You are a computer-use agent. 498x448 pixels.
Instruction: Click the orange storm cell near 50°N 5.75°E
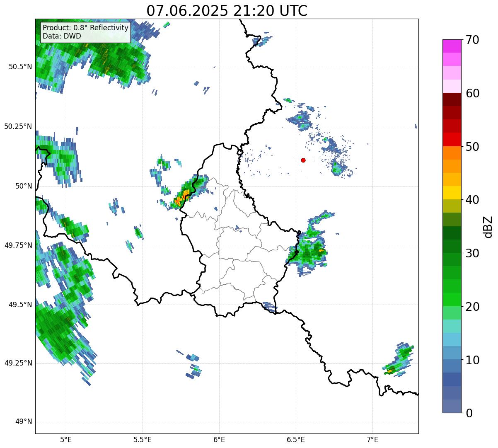[x=183, y=196]
